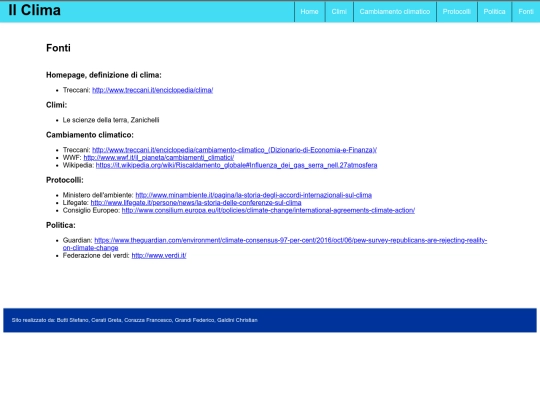Click 'Le scienze della terra, Zanichelli' text

(111, 120)
